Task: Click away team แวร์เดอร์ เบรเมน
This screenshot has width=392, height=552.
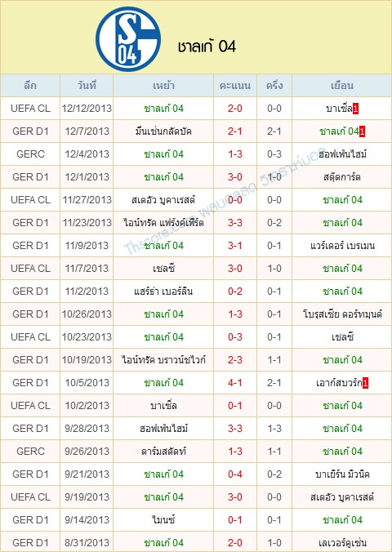Action: pos(342,246)
